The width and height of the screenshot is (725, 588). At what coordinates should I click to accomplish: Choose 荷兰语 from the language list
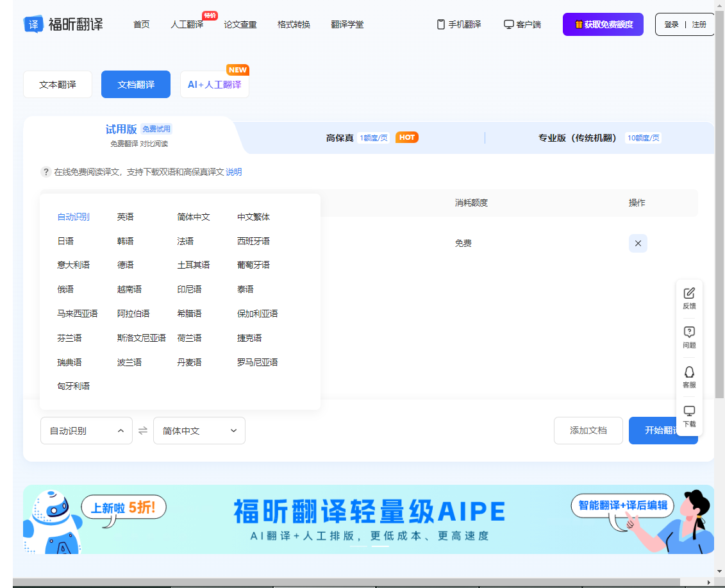[x=190, y=338]
